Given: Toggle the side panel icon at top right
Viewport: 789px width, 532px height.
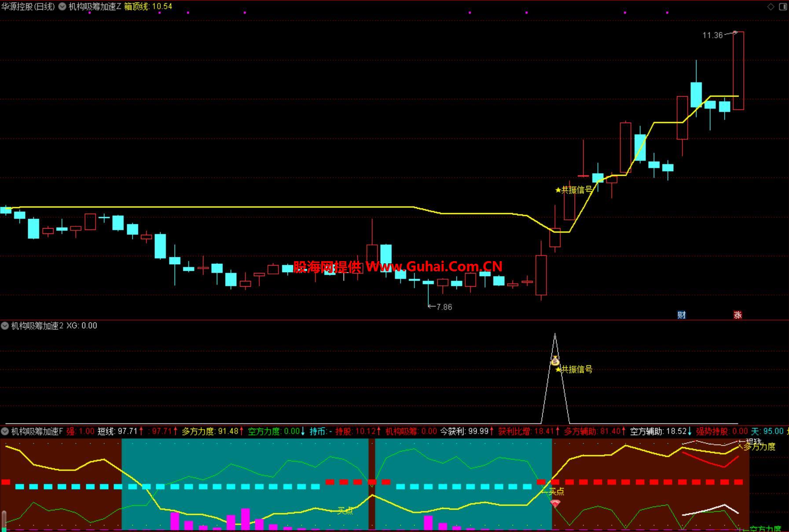Looking at the screenshot, I should tap(783, 7).
